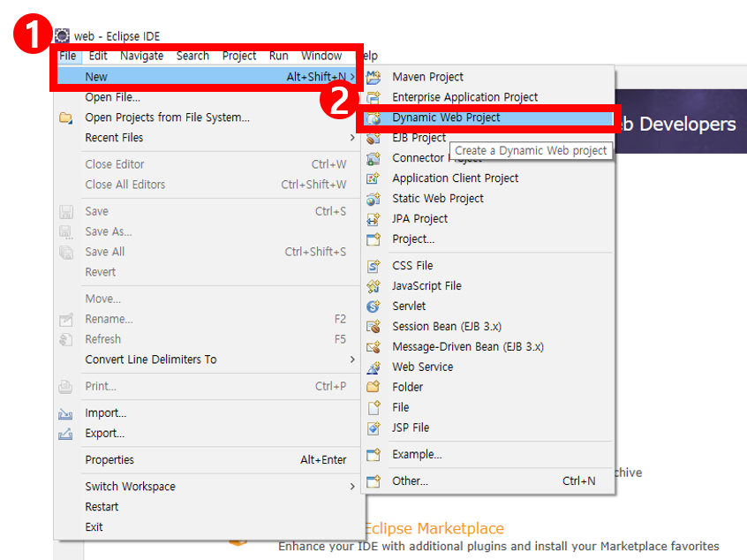
Task: Click the Web Service icon
Action: [x=373, y=367]
